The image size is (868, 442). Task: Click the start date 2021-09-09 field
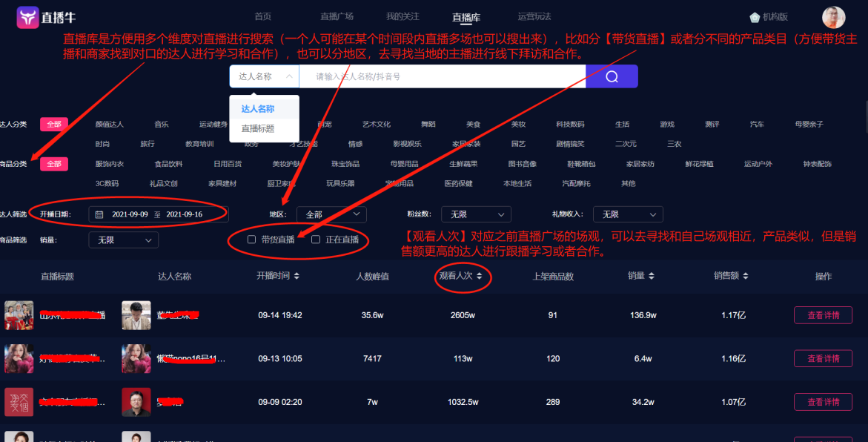pos(130,214)
